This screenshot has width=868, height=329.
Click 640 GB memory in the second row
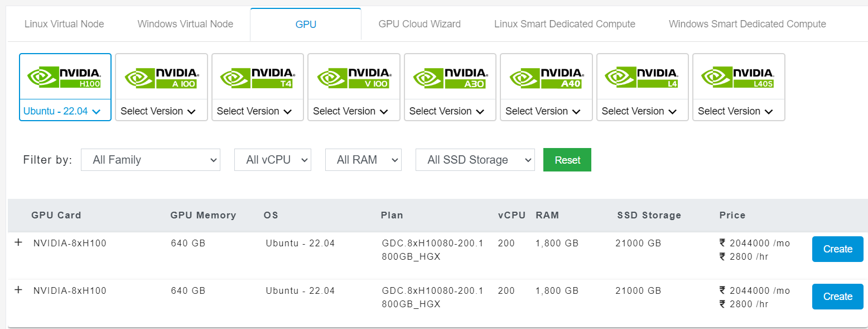pos(188,291)
